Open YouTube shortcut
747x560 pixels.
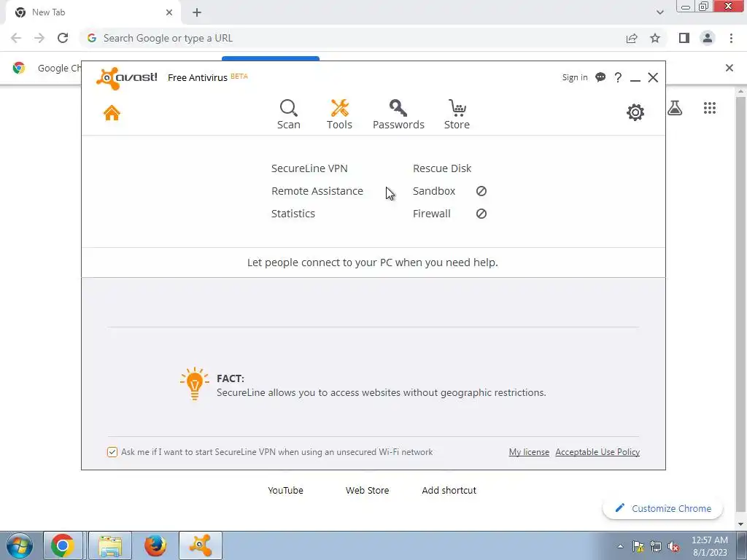click(x=285, y=491)
